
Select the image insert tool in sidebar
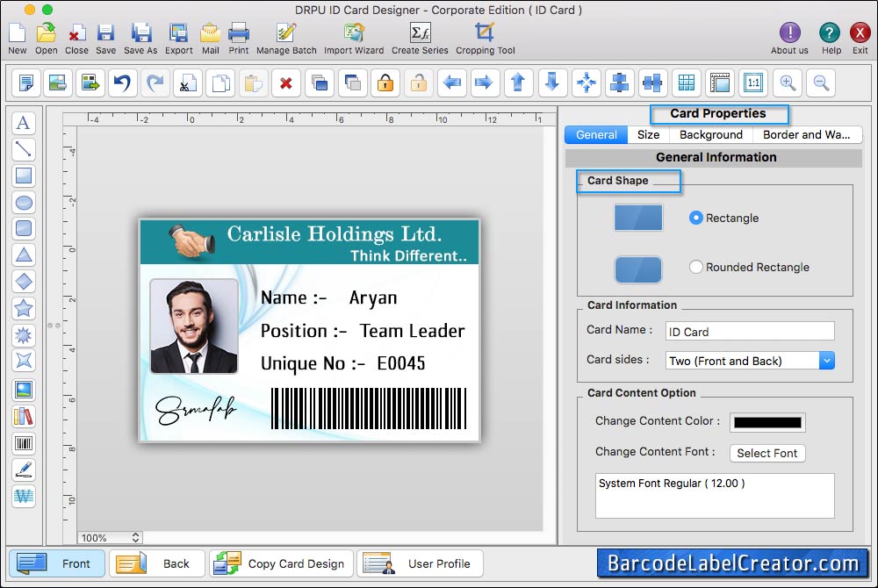click(x=24, y=390)
